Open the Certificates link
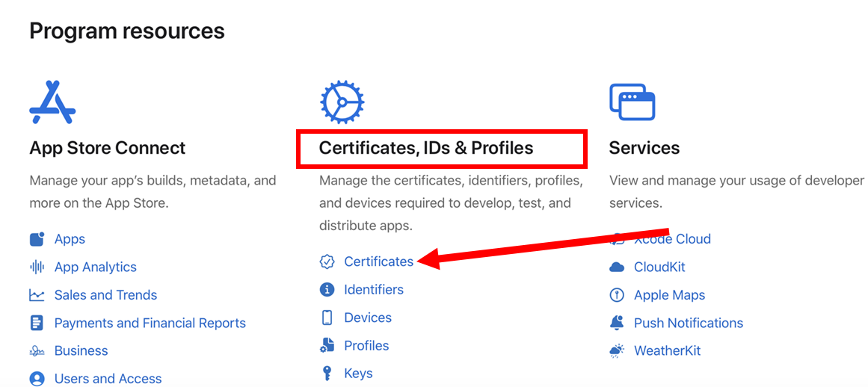 coord(378,261)
